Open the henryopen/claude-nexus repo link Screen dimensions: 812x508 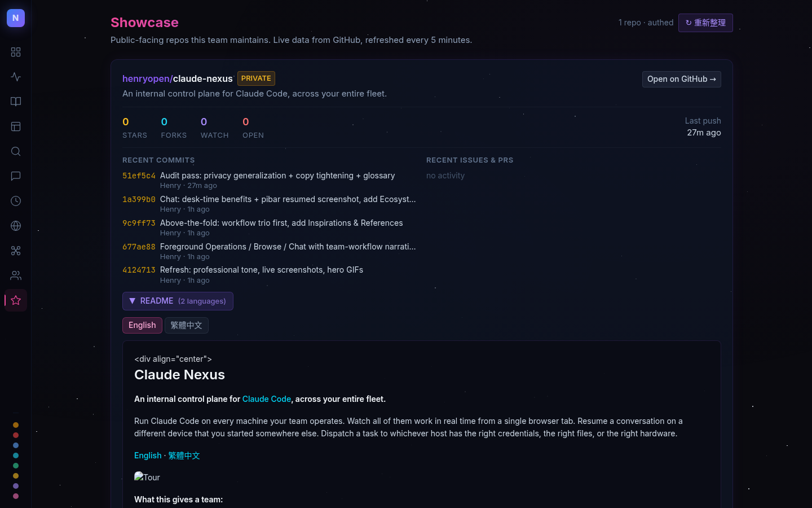click(x=178, y=78)
